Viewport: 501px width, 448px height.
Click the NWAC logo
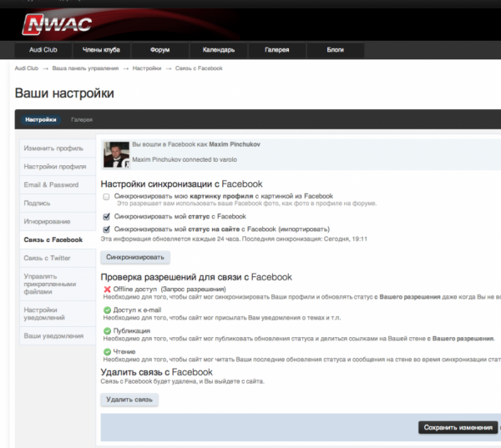pos(57,24)
